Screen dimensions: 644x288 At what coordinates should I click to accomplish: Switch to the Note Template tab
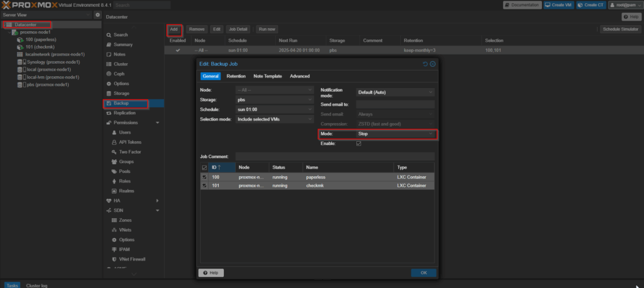click(268, 76)
